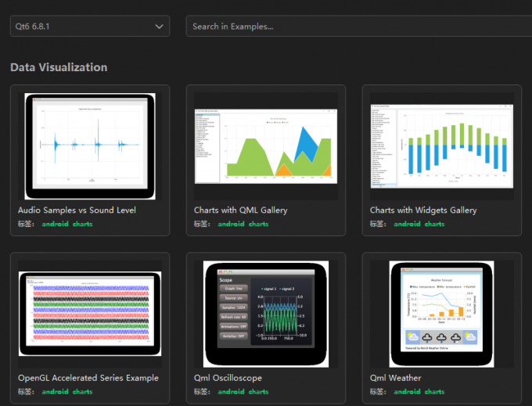Select charts tag under Charts with QML Gallery
Image resolution: width=532 pixels, height=406 pixels.
coord(258,225)
